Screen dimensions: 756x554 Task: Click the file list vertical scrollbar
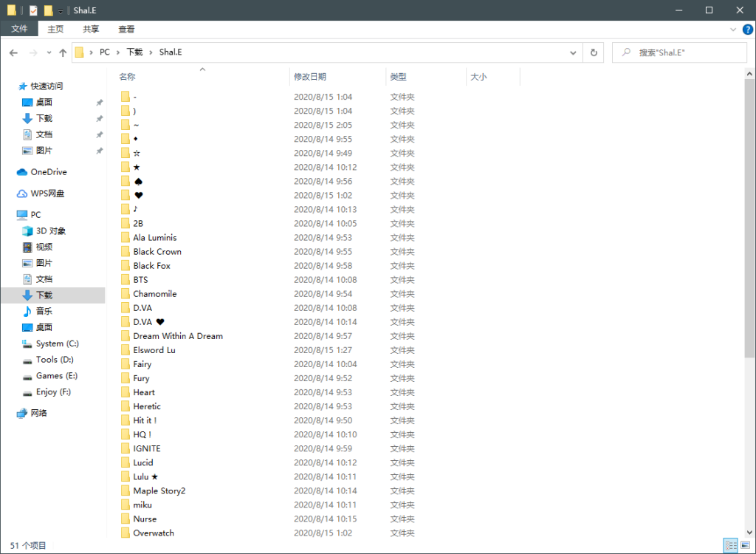pos(750,219)
